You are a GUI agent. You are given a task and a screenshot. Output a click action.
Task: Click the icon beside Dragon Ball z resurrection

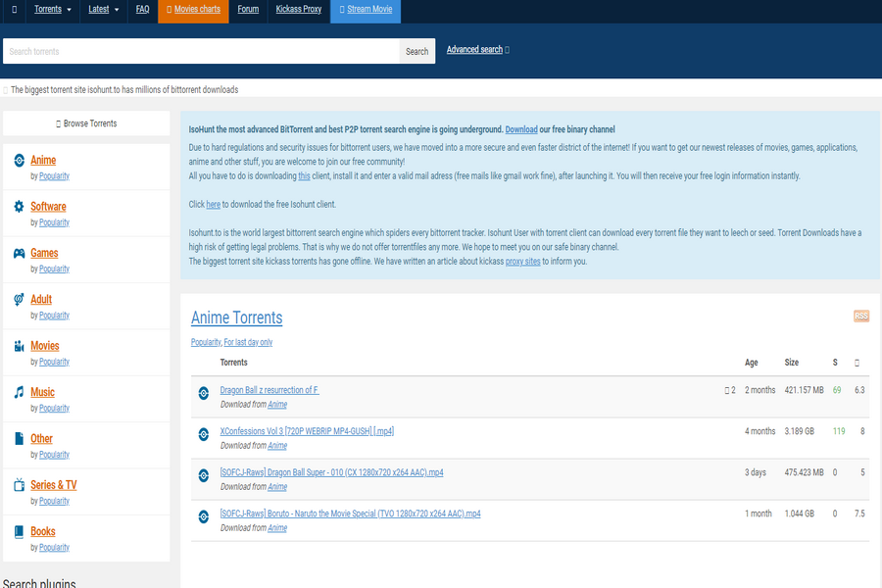click(204, 393)
